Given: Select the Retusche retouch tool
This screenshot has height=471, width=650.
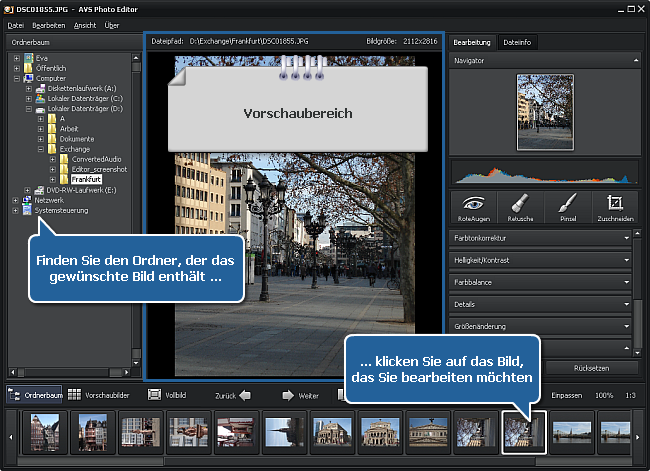Looking at the screenshot, I should 520,207.
